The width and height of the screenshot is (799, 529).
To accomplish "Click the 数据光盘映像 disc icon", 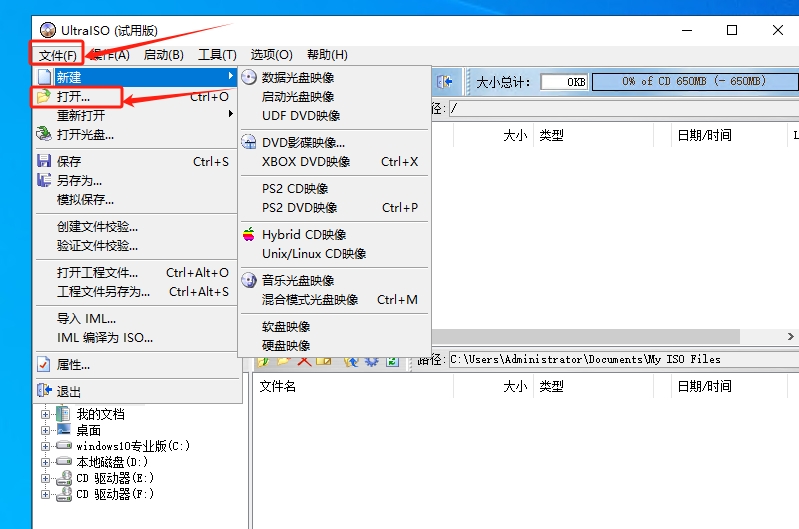I will 249,77.
